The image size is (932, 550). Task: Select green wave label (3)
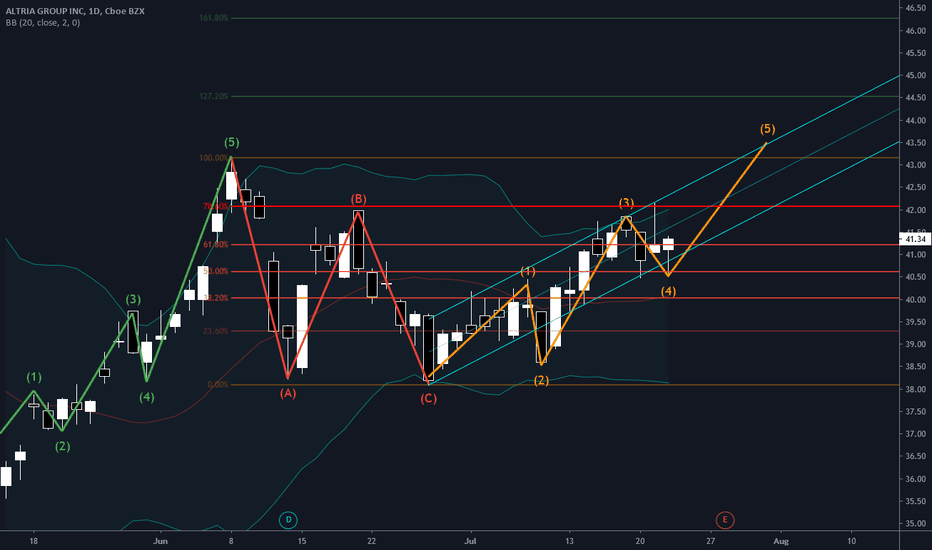point(133,300)
